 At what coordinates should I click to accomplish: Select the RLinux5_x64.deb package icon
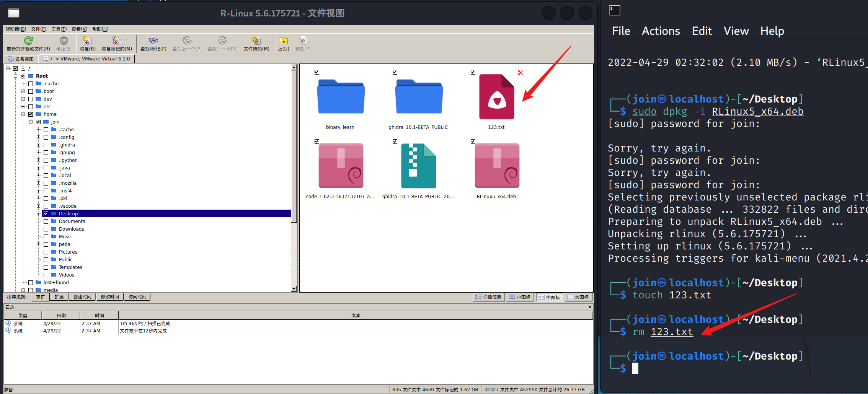tap(497, 166)
